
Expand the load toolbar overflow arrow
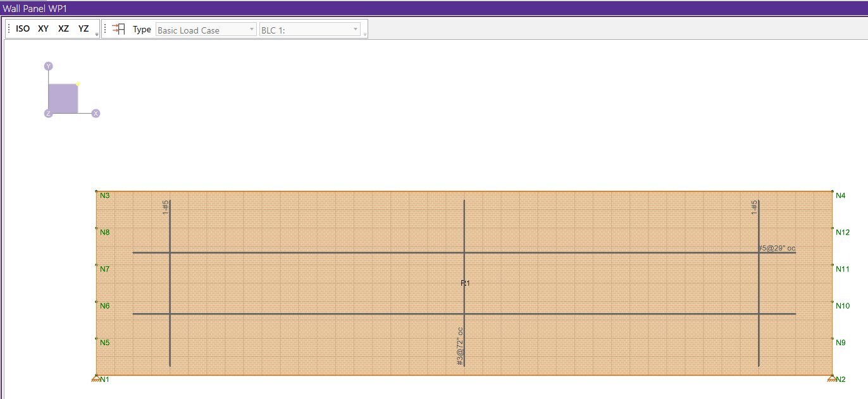tap(365, 34)
